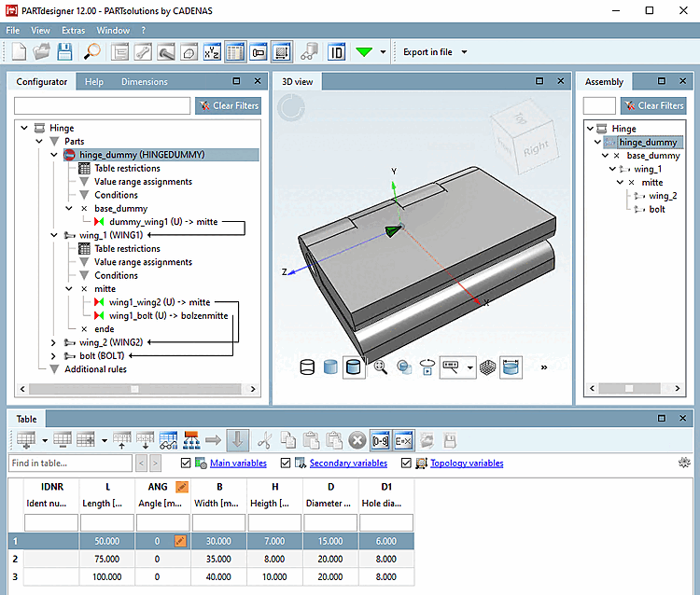This screenshot has height=595, width=700.
Task: Expand the wing_2 (WING2) tree node
Action: 54,342
